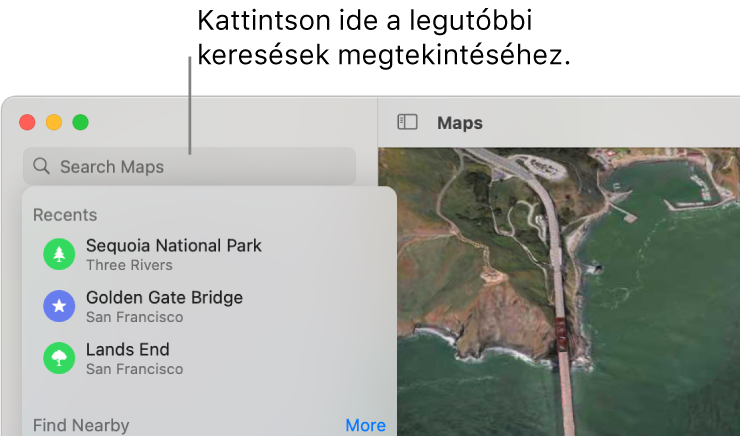Click 'San Francisco' under Golden Gate Bridge
Image resolution: width=742 pixels, height=436 pixels.
pos(134,317)
